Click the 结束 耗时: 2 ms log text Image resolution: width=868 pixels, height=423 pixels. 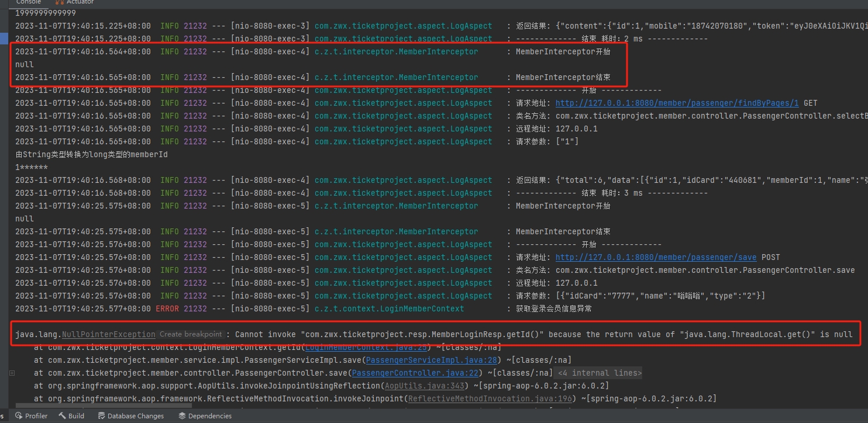coord(612,39)
